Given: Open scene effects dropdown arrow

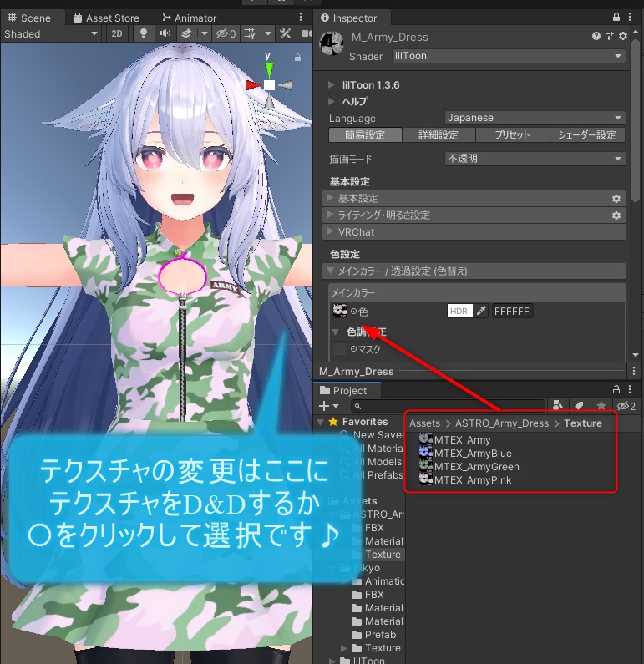Looking at the screenshot, I should [205, 33].
